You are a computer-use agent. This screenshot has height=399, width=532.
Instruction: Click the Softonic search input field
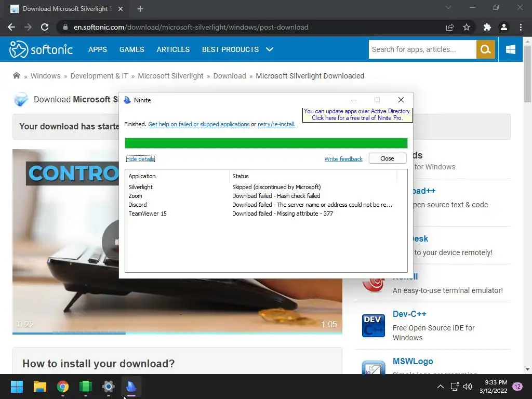[x=422, y=49]
